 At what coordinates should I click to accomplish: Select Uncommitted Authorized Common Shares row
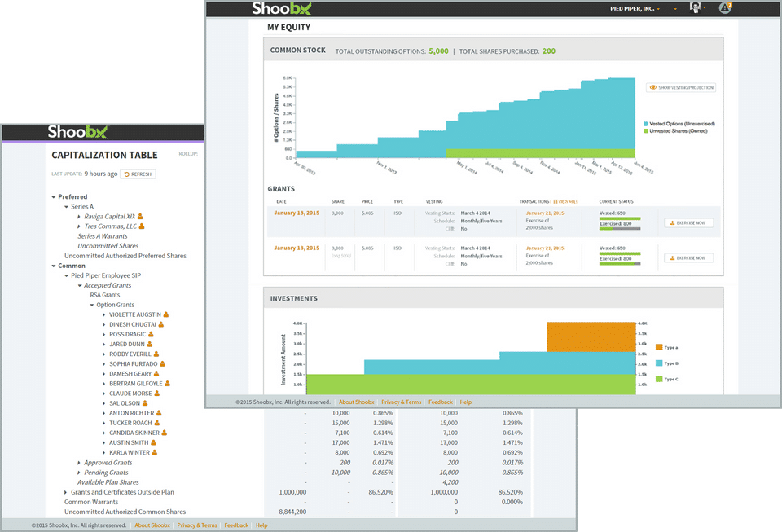pos(125,512)
